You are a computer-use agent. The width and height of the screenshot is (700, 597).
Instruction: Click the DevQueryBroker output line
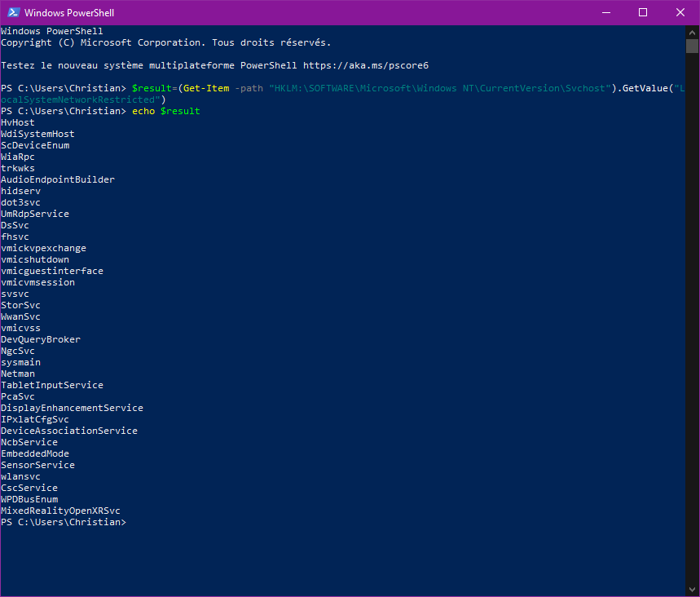click(41, 339)
